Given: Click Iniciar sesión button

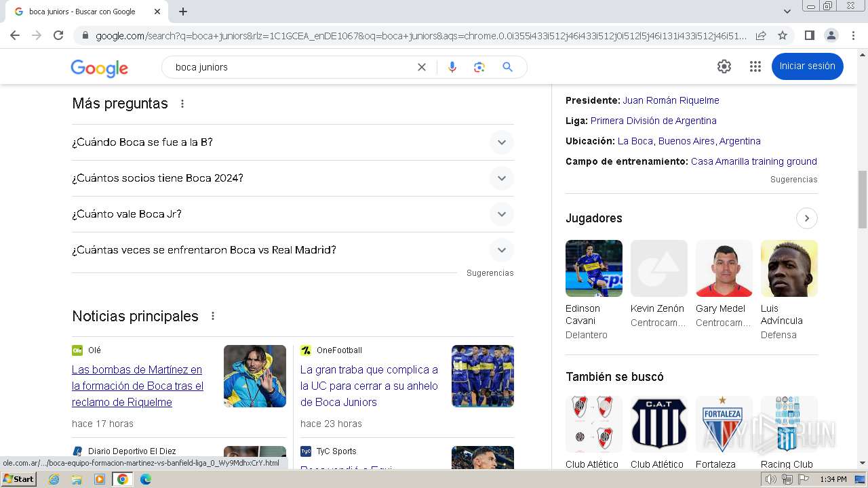Looking at the screenshot, I should click(x=807, y=66).
